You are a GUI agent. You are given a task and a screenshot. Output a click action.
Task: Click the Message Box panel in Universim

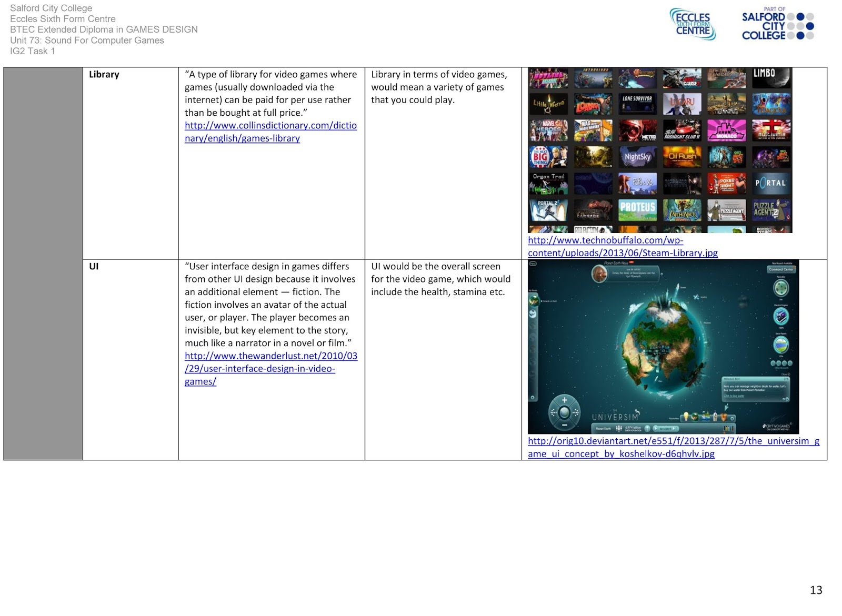coord(755,389)
